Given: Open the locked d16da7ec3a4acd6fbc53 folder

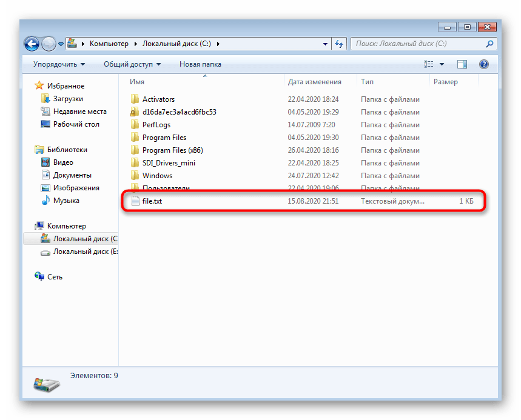Looking at the screenshot, I should click(179, 112).
